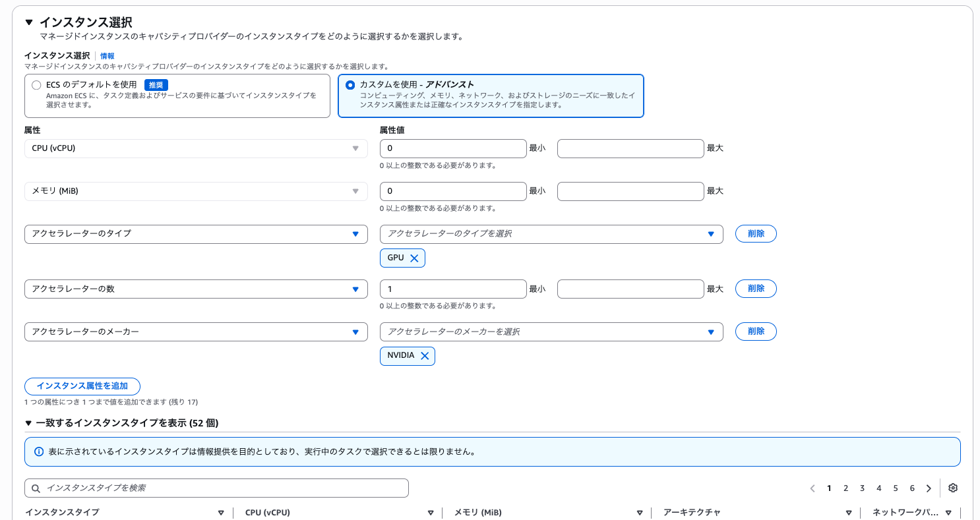
Task: Click the disabled メモリ (MiB) attribute dropdown
Action: 196,191
